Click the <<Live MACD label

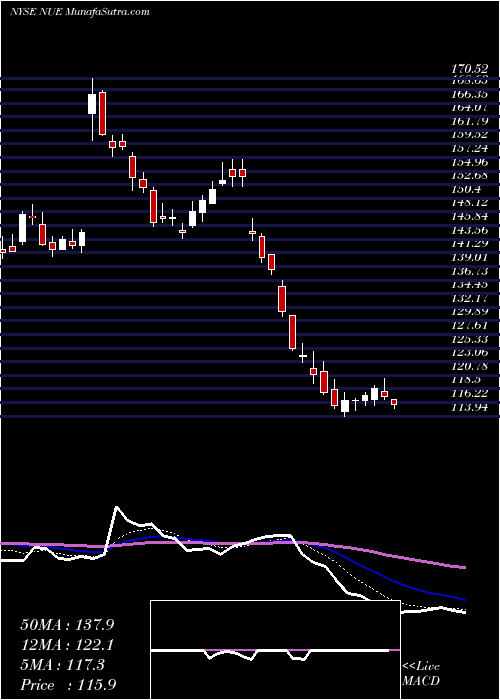(421, 674)
